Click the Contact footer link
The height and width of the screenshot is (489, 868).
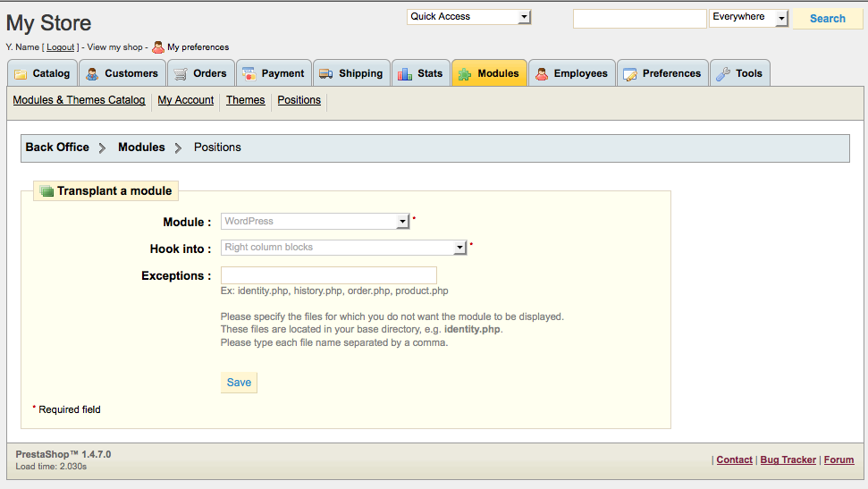tap(735, 459)
